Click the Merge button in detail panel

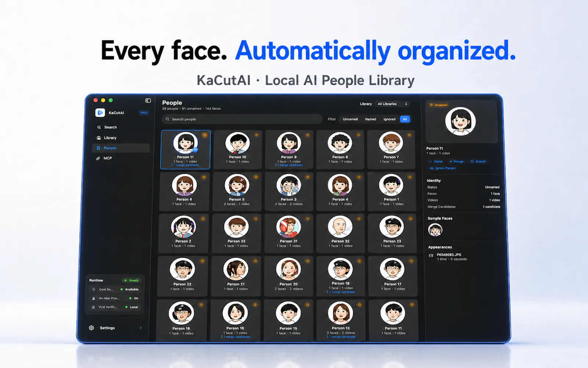pyautogui.click(x=456, y=161)
